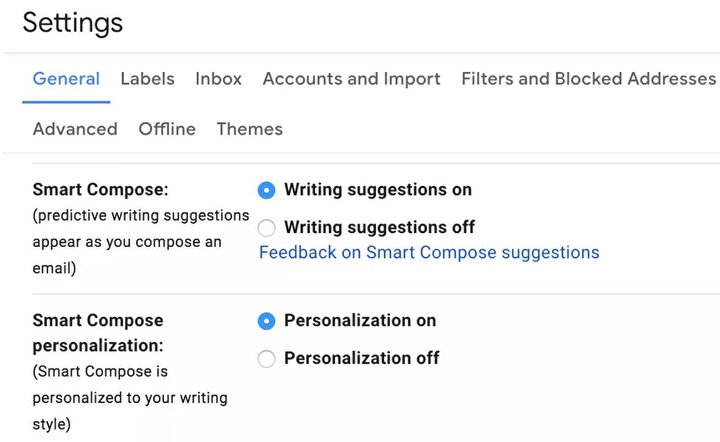Open Feedback on Smart Compose suggestions link
Screen dimensions: 720x442
click(429, 252)
